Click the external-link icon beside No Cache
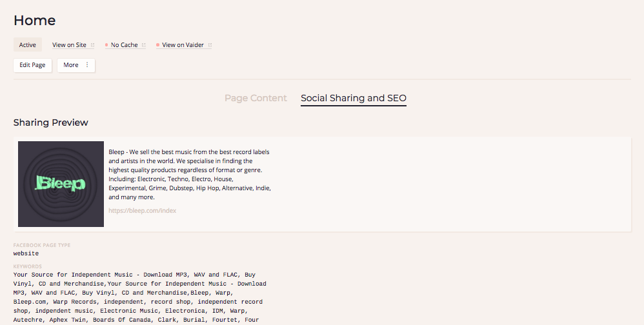The image size is (644, 325). pyautogui.click(x=143, y=45)
